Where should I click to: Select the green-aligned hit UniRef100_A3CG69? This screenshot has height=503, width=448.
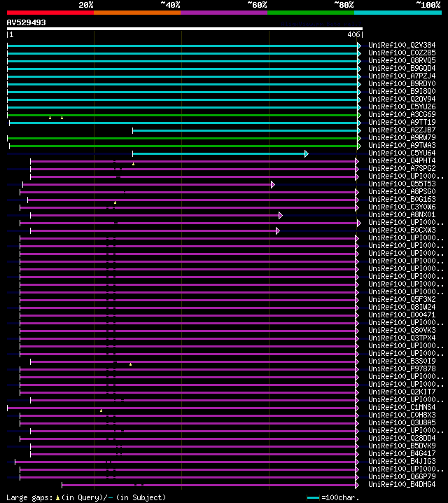(x=402, y=114)
